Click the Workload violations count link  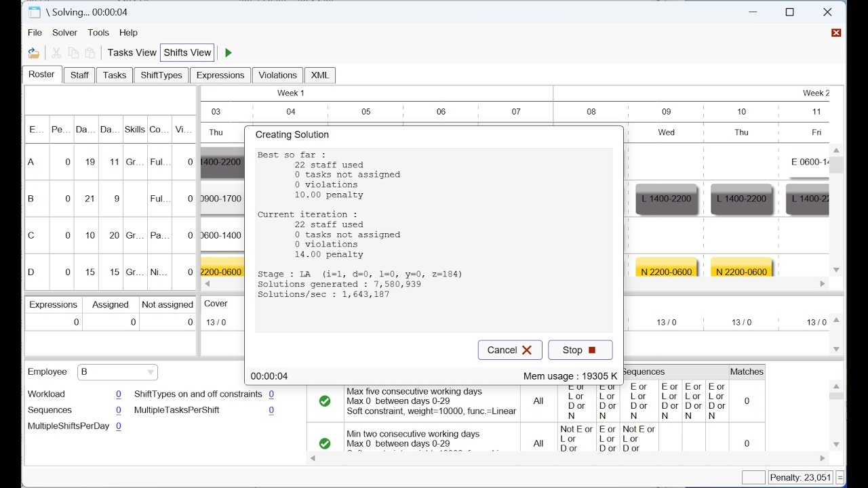[118, 394]
